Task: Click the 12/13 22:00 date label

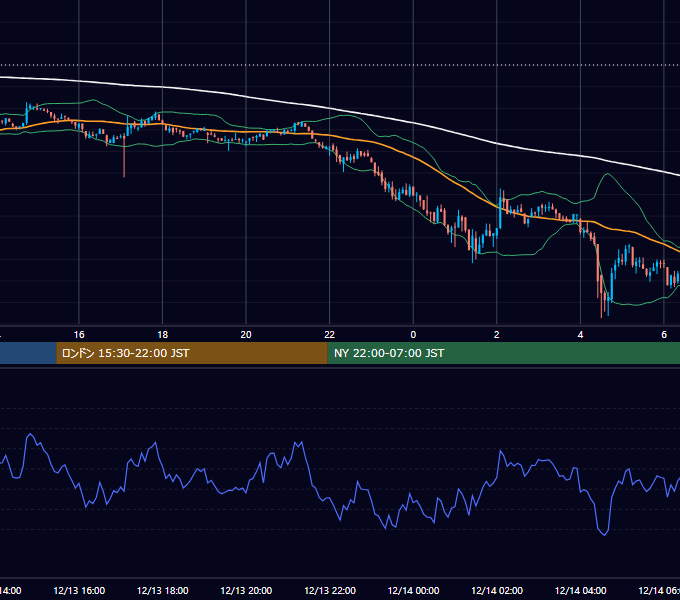Action: click(330, 590)
